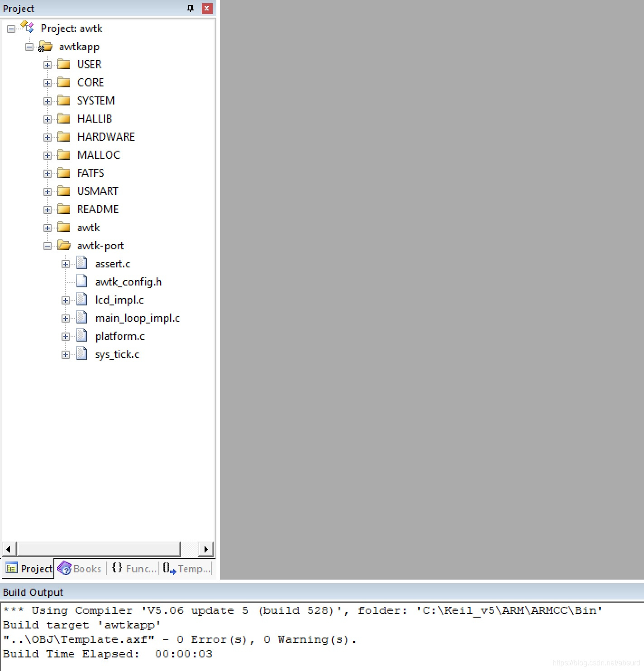Click the SYSTEM folder icon
This screenshot has height=671, width=644.
coord(64,100)
